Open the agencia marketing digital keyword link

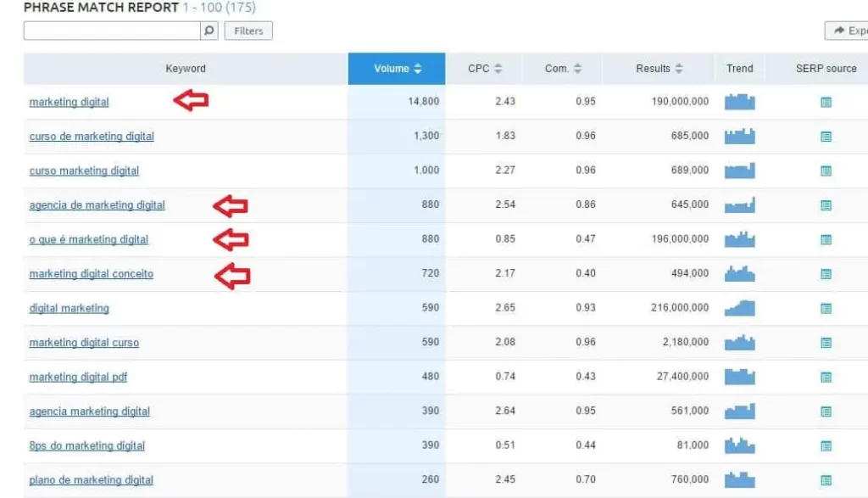tap(90, 411)
